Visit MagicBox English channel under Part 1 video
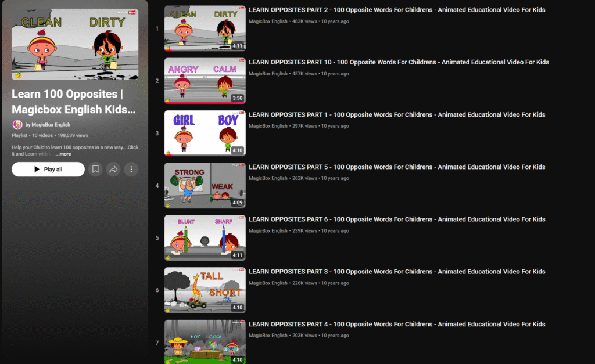The image size is (595, 364). (x=268, y=126)
